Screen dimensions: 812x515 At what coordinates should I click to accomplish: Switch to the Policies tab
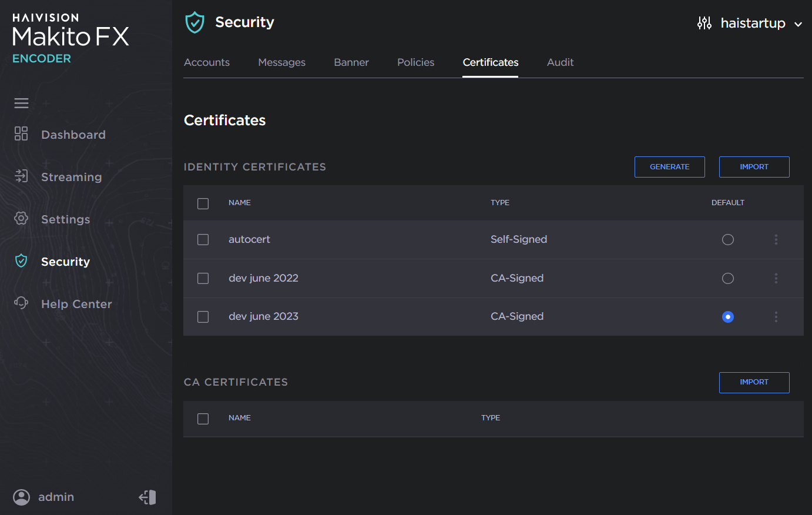[415, 62]
